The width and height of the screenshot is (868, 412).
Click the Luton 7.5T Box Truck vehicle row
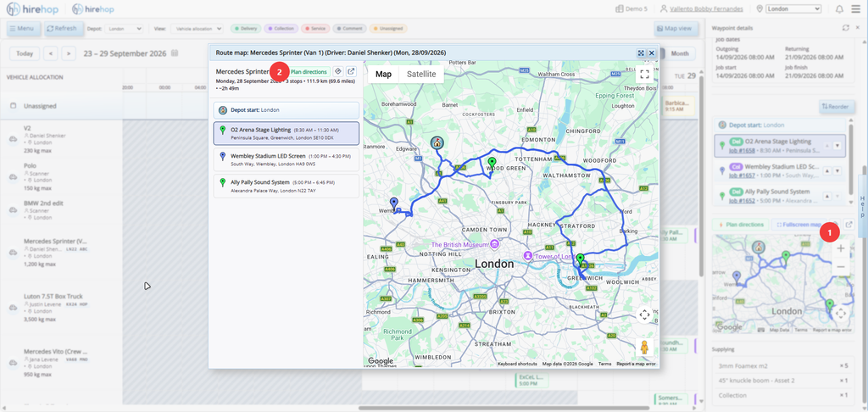click(61, 308)
